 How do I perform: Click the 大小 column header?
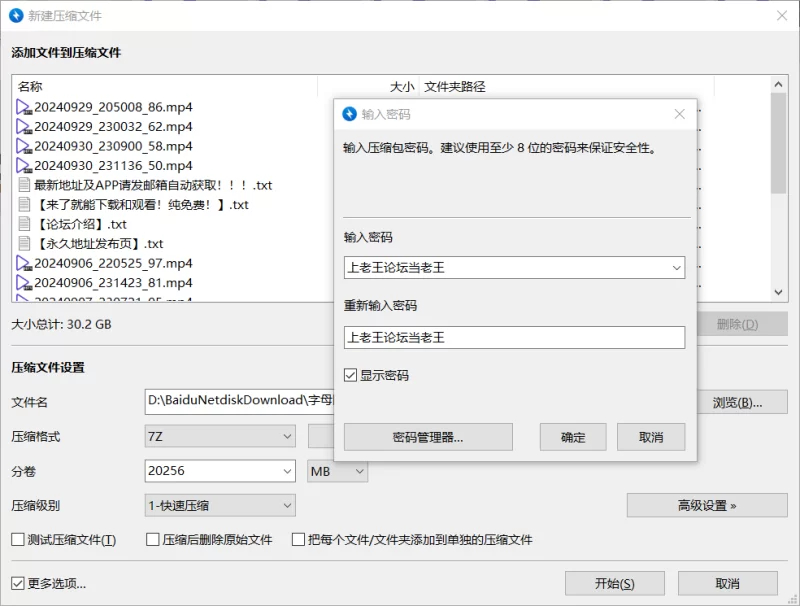tap(402, 87)
